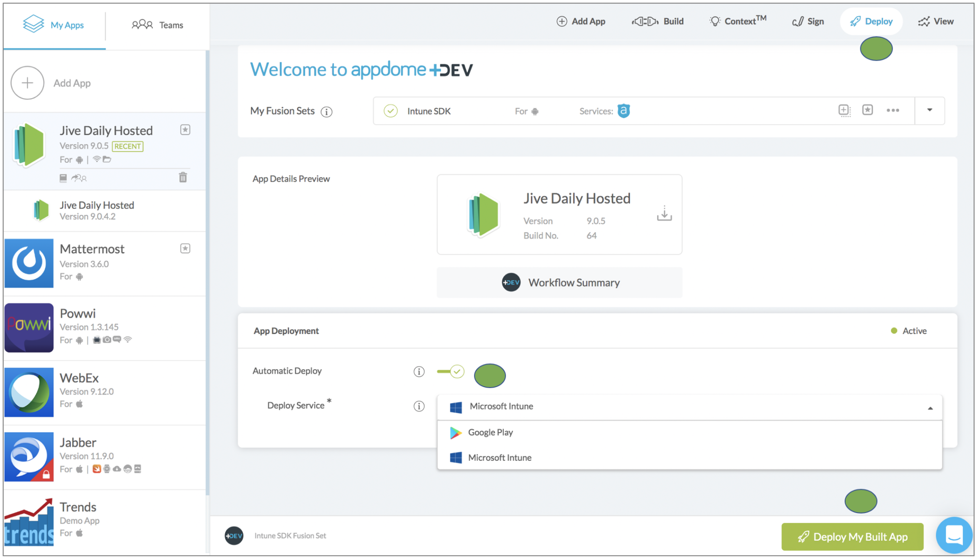Open the chat support bubble

point(954,536)
